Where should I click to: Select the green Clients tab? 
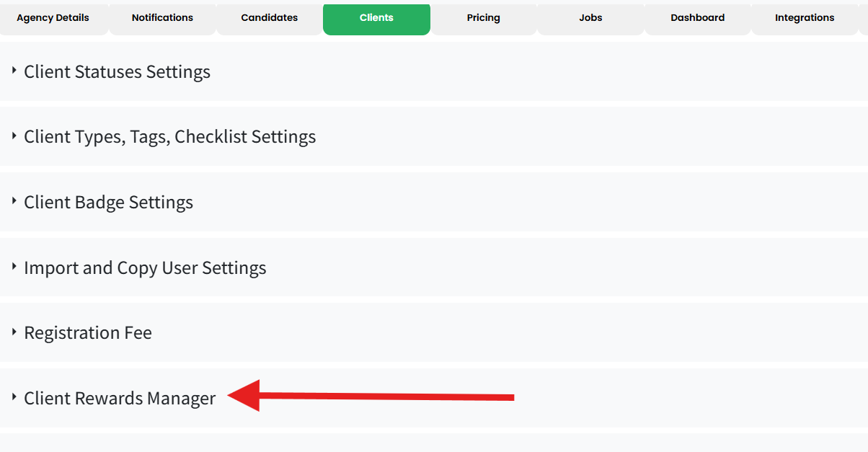[376, 18]
